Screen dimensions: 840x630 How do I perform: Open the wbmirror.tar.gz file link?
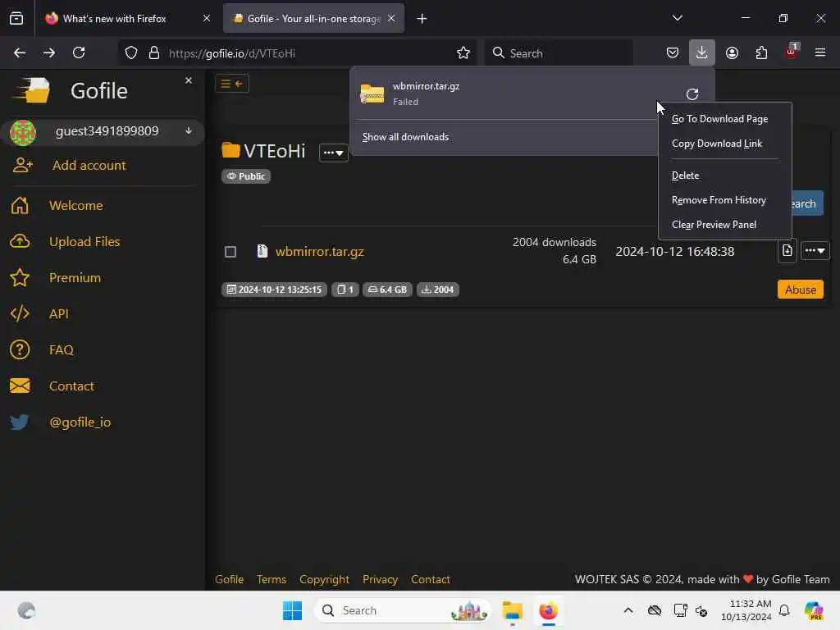point(320,251)
